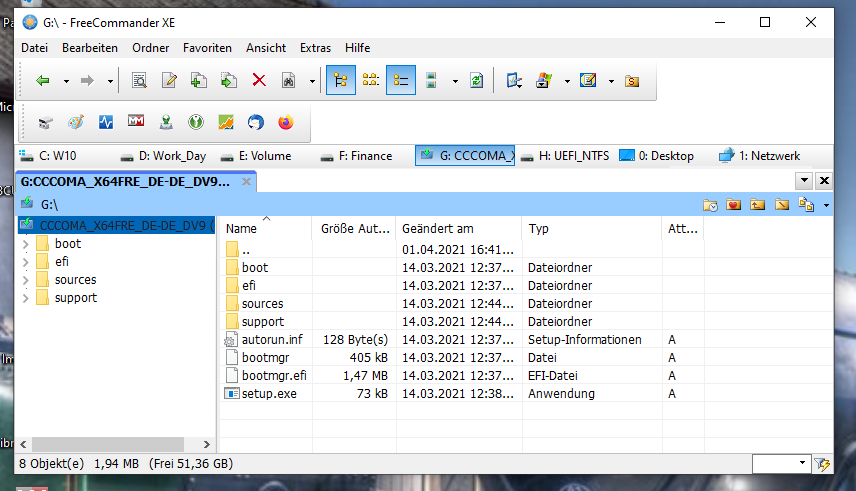Expand the support tree node
Image resolution: width=856 pixels, height=491 pixels.
click(x=26, y=298)
